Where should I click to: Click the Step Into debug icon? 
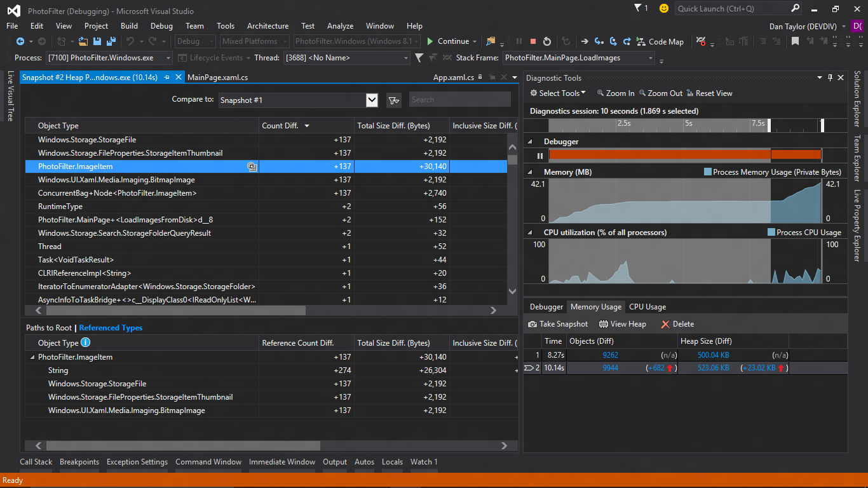pyautogui.click(x=599, y=41)
